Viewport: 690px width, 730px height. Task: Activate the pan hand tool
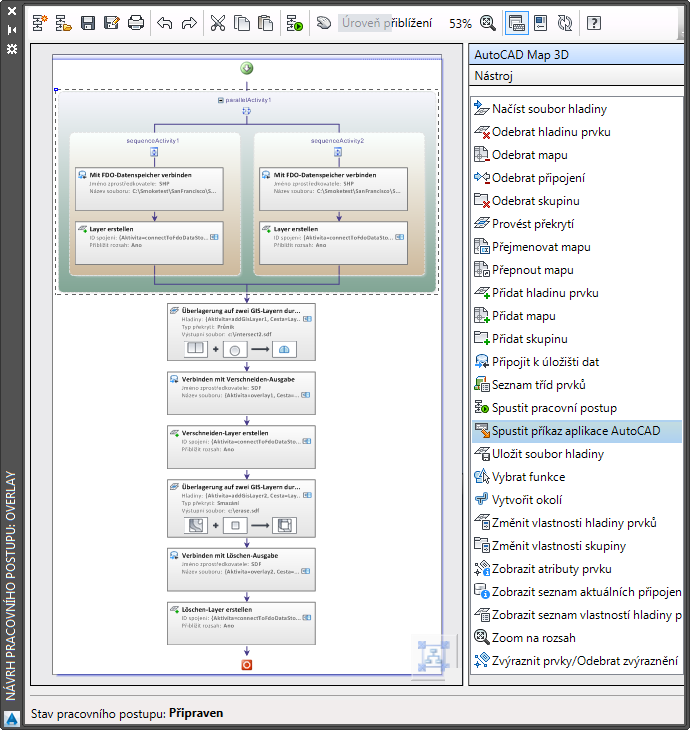pyautogui.click(x=324, y=23)
